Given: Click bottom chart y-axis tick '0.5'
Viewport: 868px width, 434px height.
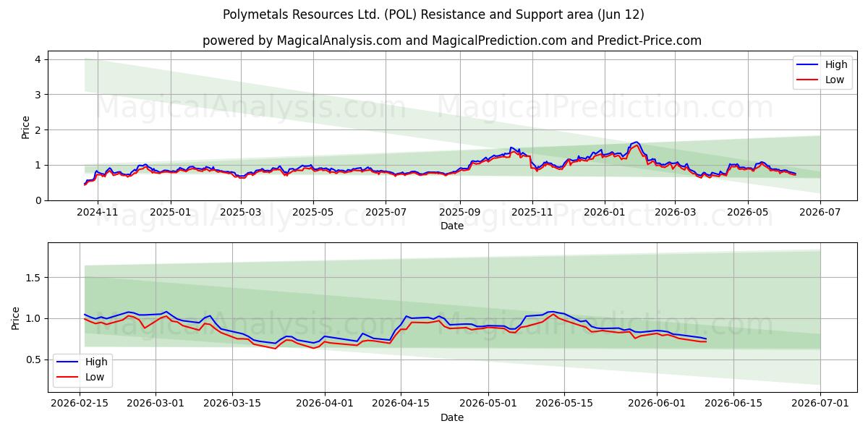Looking at the screenshot, I should pos(35,359).
